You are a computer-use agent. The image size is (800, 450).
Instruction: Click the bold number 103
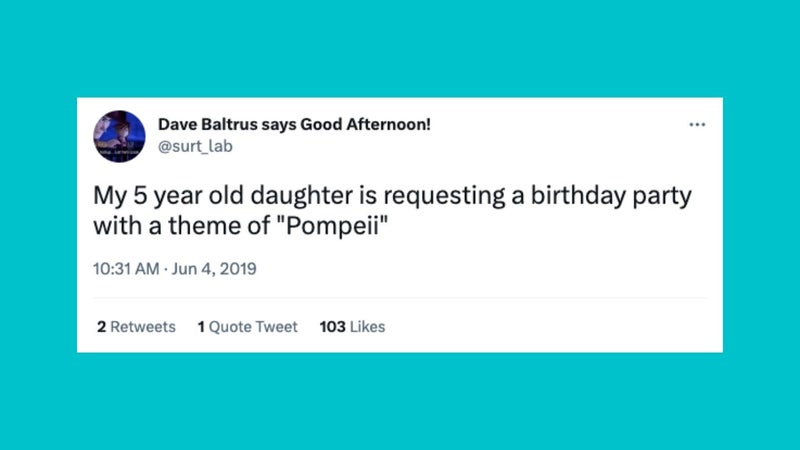click(x=333, y=327)
